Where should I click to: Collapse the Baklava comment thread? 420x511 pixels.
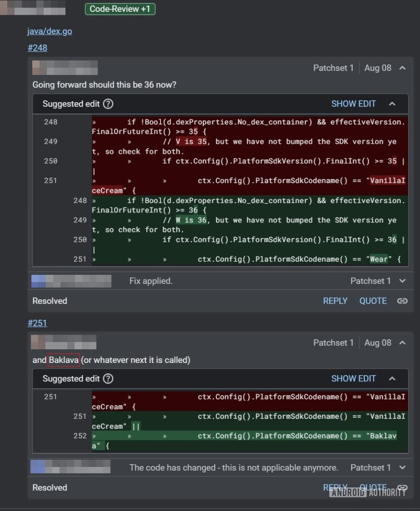[402, 343]
